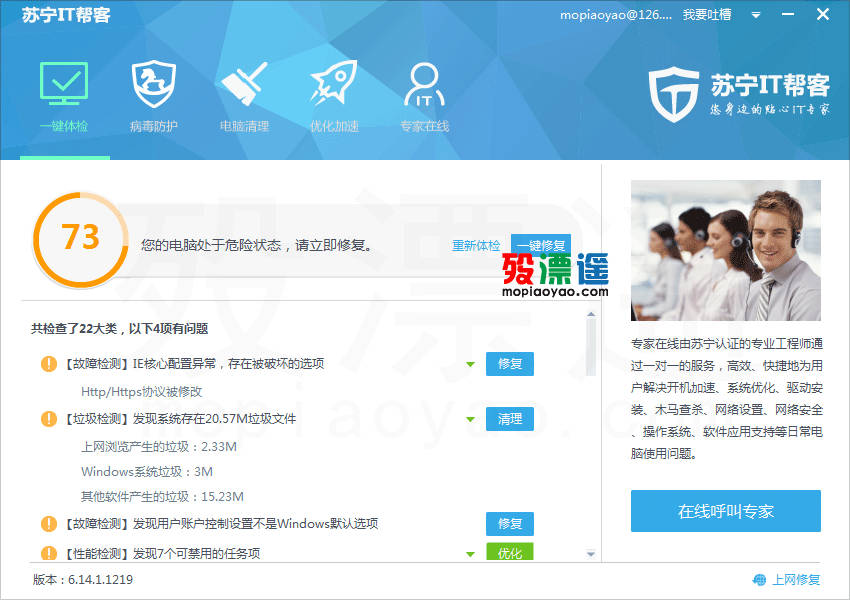Open the title bar dropdown menu arrow
Image resolution: width=850 pixels, height=600 pixels.
click(756, 15)
